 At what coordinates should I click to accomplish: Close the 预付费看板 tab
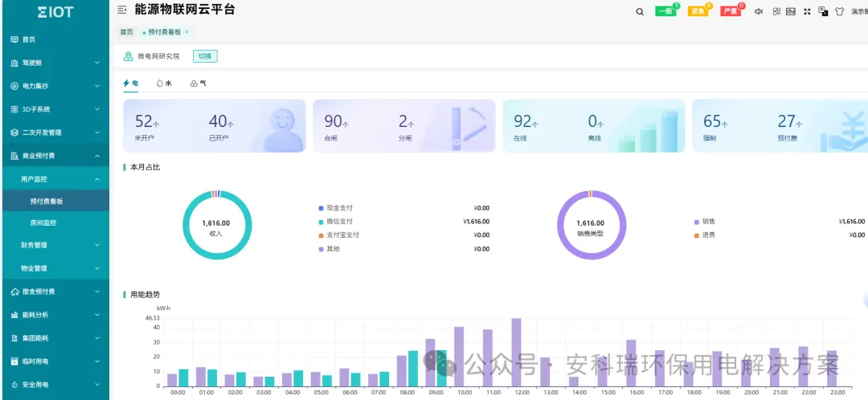pyautogui.click(x=186, y=32)
